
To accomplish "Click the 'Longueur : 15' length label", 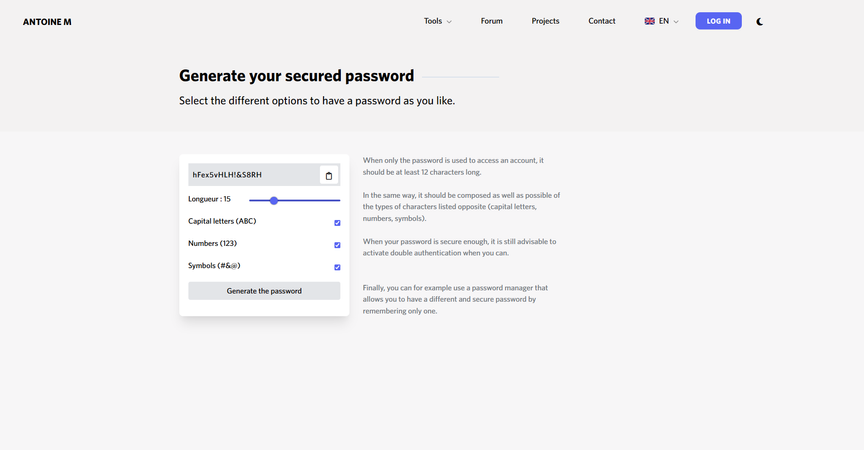I will point(209,199).
